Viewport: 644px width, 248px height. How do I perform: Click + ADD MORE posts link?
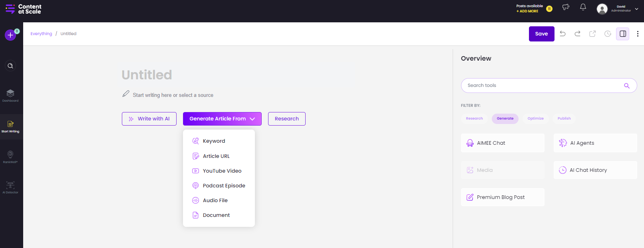point(527,11)
